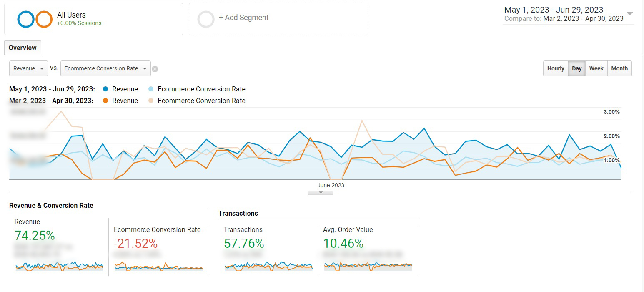Viewport: 644px width, 292px height.
Task: Click the Revenue sparkline thumbnail
Action: 59,266
